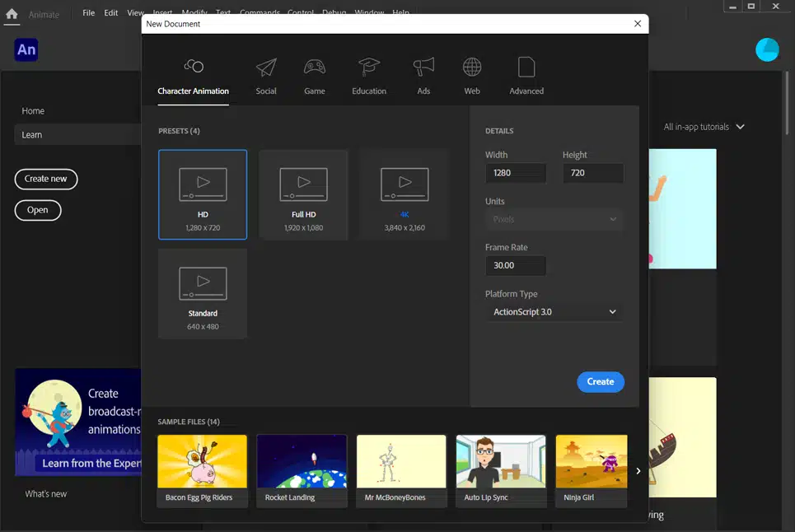Open the Bacon Egg Pig Riders sample
795x532 pixels.
(x=203, y=471)
